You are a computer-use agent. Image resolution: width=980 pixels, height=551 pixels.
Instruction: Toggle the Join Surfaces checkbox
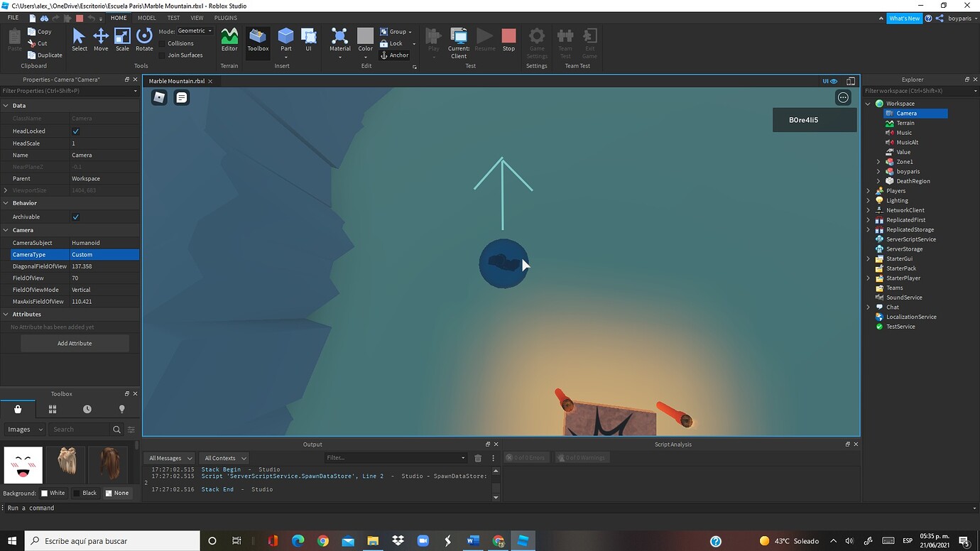click(162, 55)
